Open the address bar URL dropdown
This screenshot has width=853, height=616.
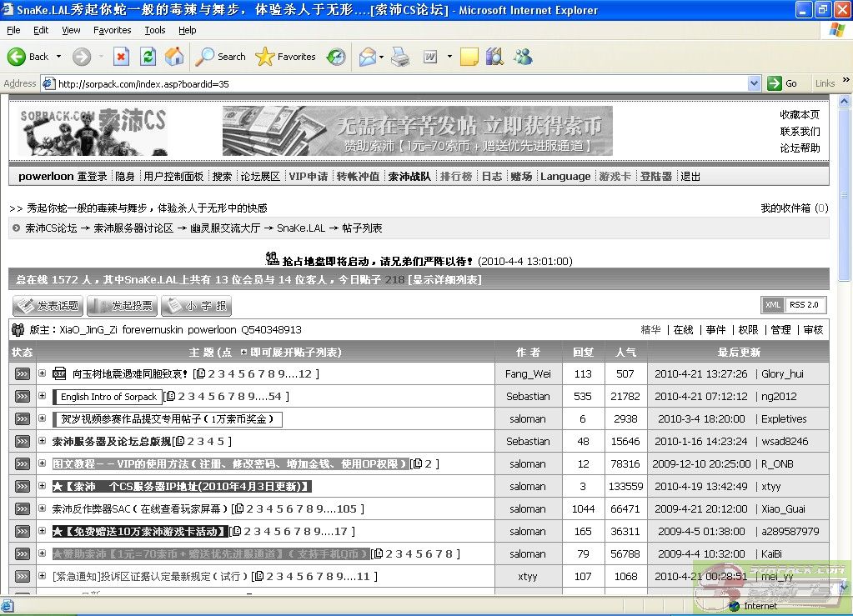(x=754, y=83)
